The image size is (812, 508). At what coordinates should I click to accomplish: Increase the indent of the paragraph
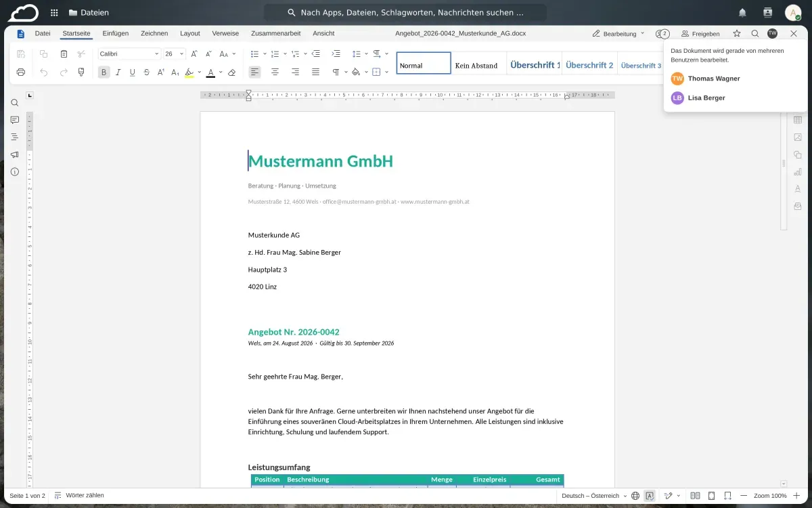336,54
